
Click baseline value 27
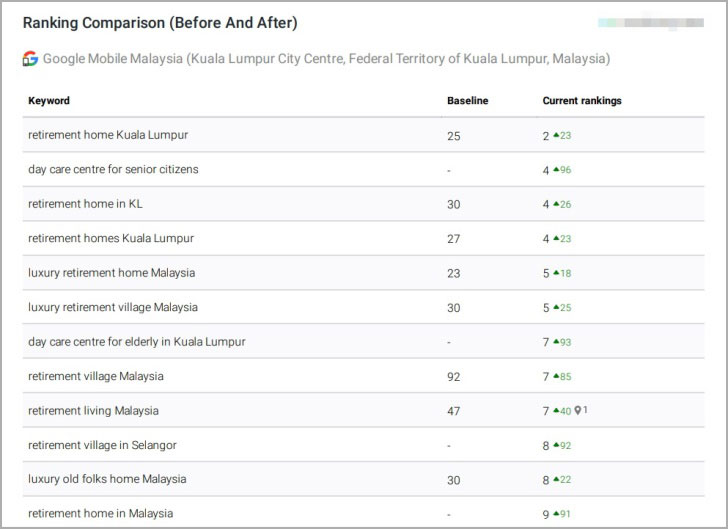click(x=454, y=239)
